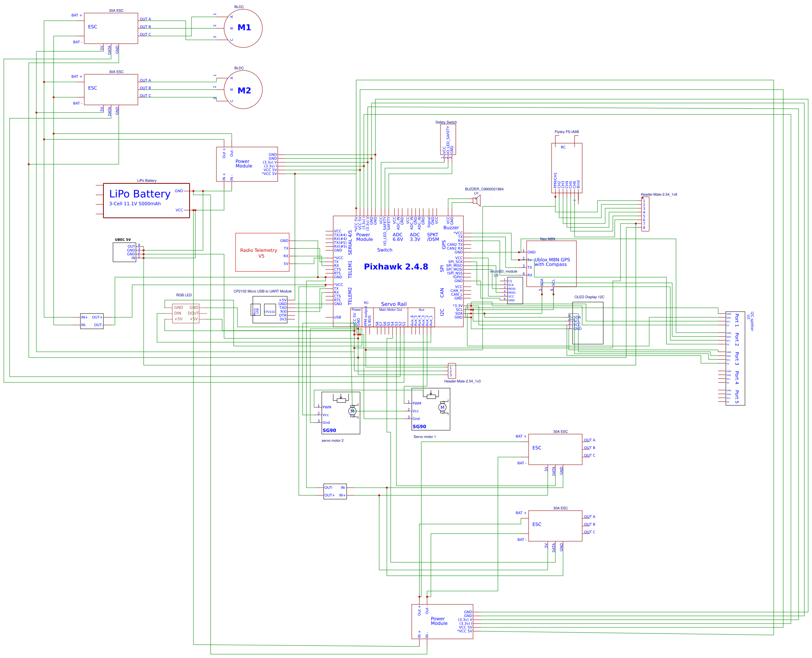Click the I2C splitter U2 component
Viewport: 812px width, 658px height.
735,358
